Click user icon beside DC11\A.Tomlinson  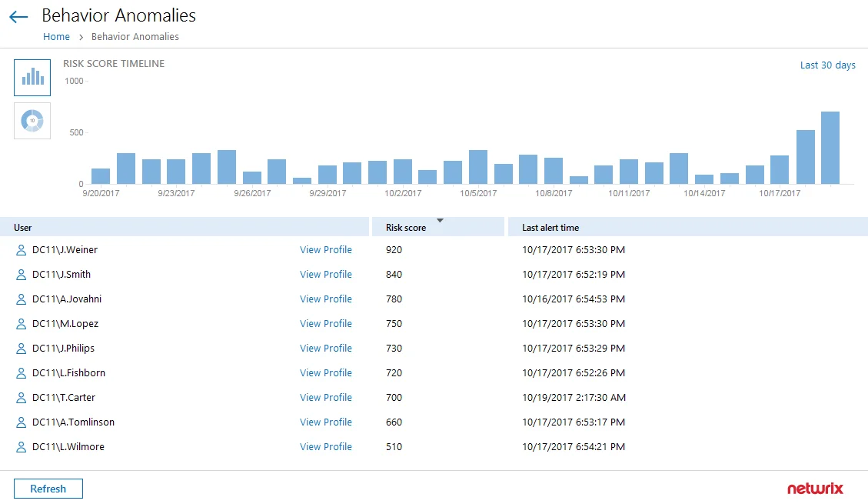(x=21, y=422)
